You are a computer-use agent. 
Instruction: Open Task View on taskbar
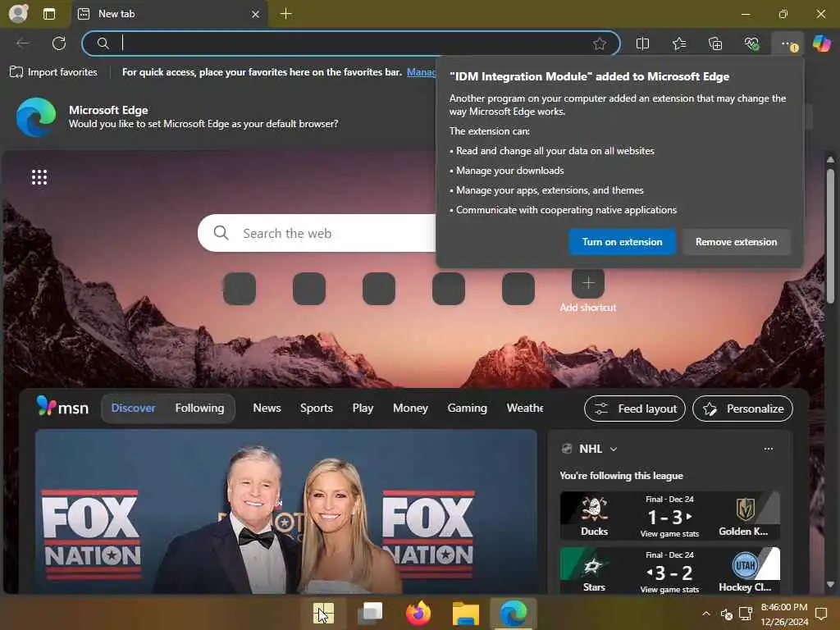[371, 614]
